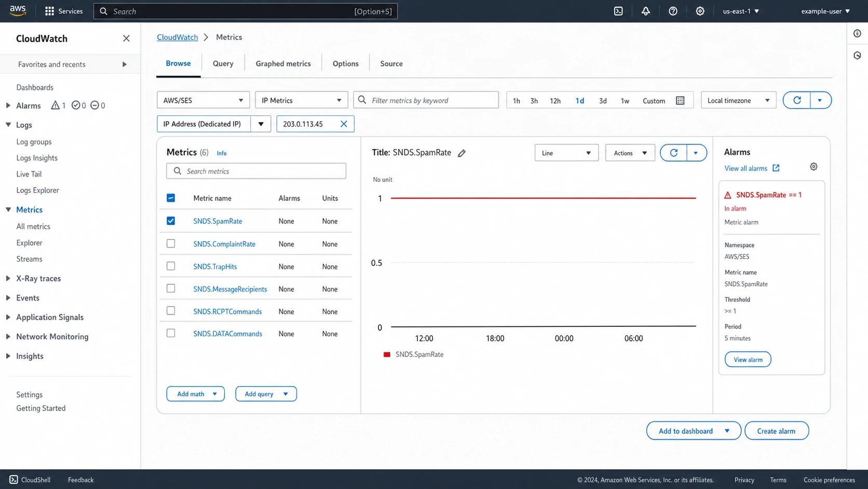The height and width of the screenshot is (489, 868).
Task: Open CloudShell terminal icon in top bar
Action: pos(618,11)
